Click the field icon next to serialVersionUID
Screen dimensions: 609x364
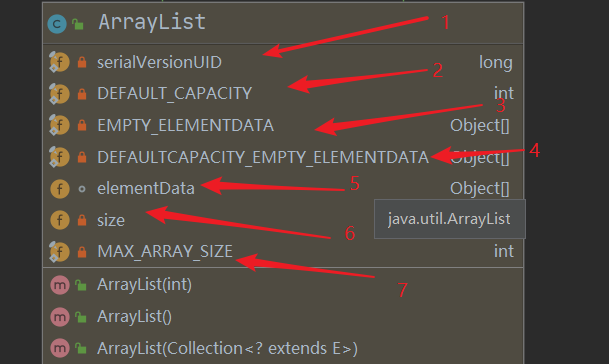(x=59, y=62)
